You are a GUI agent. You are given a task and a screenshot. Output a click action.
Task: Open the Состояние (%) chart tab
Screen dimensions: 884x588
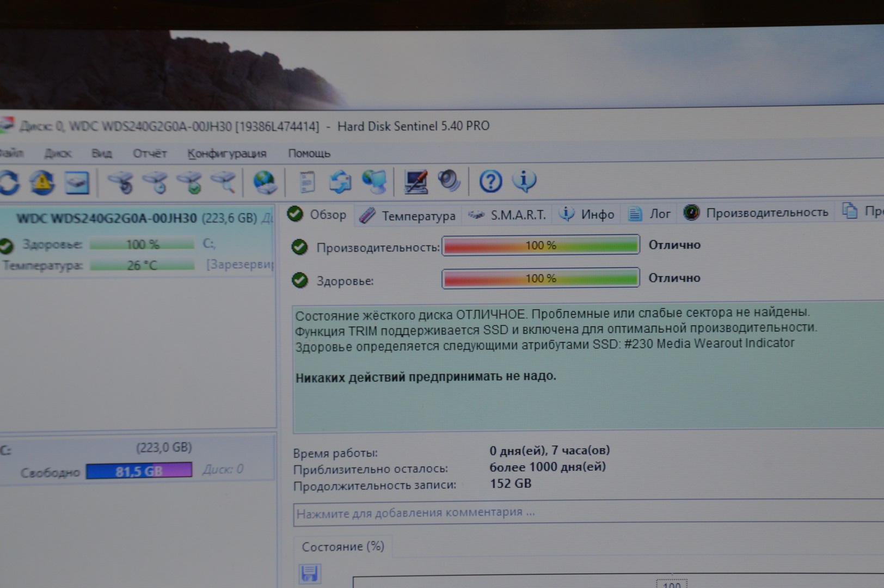click(343, 547)
